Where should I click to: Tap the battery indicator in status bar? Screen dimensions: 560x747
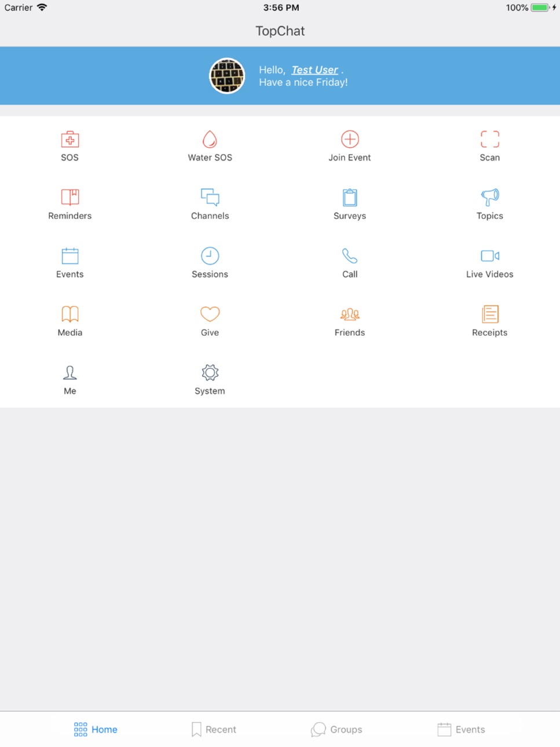pyautogui.click(x=540, y=8)
